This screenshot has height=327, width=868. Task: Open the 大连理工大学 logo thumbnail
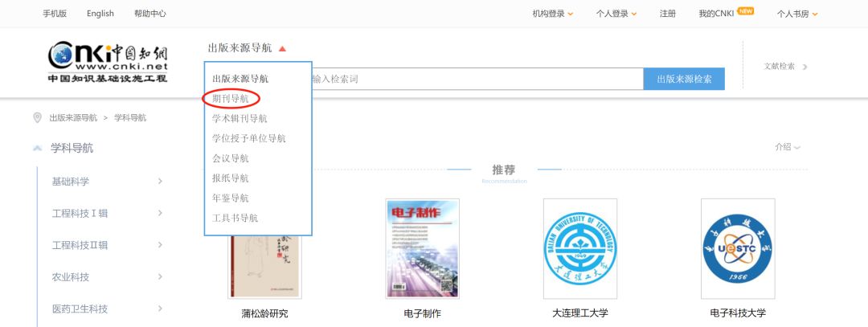[x=580, y=249]
